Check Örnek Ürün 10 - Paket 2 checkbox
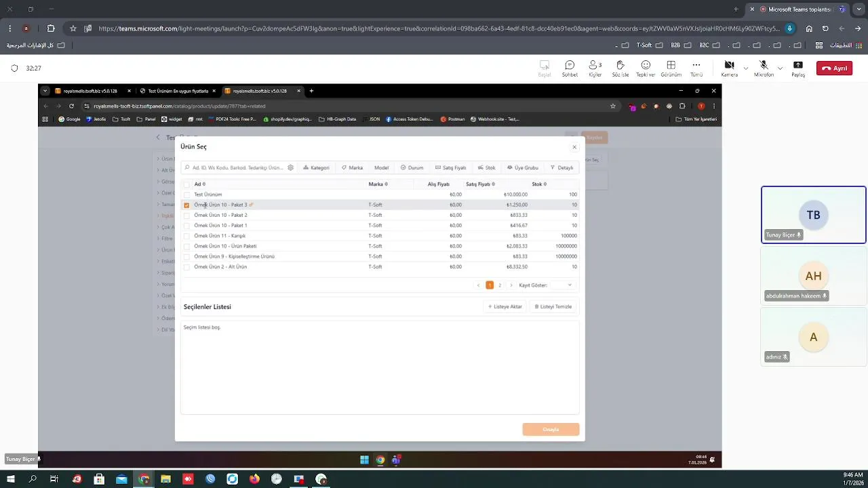Screen dimensions: 868x488 click(x=186, y=215)
